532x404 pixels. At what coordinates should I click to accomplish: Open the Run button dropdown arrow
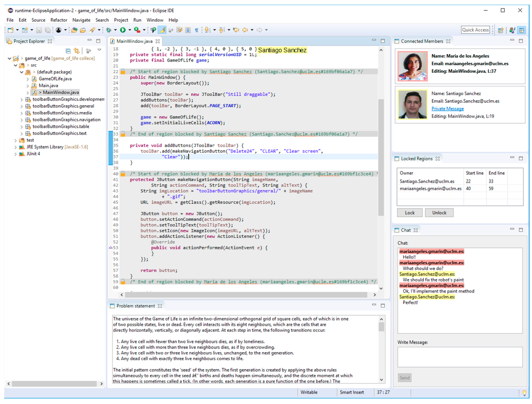pos(130,30)
